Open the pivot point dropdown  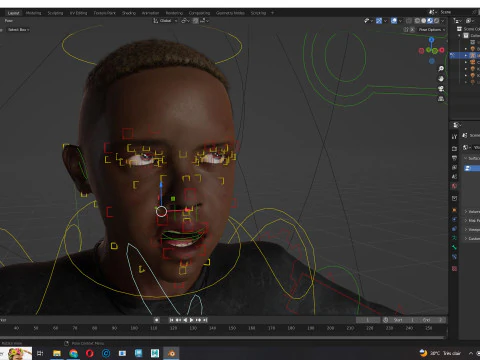pyautogui.click(x=185, y=21)
